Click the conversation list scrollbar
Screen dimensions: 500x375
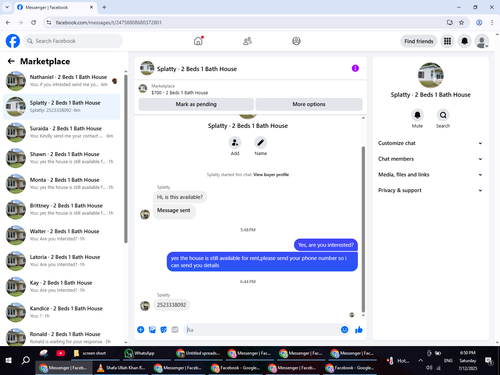coord(126,159)
